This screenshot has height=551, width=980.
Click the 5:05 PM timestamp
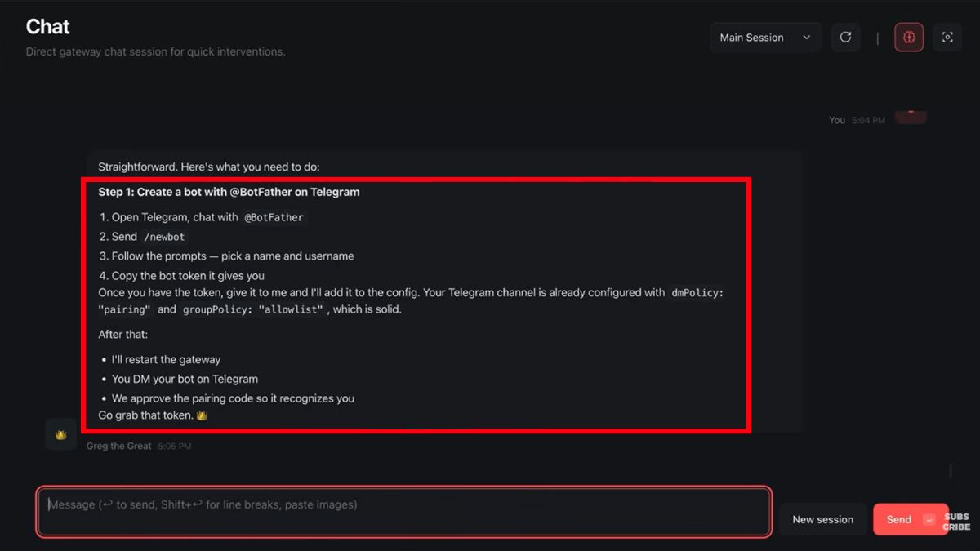(176, 446)
